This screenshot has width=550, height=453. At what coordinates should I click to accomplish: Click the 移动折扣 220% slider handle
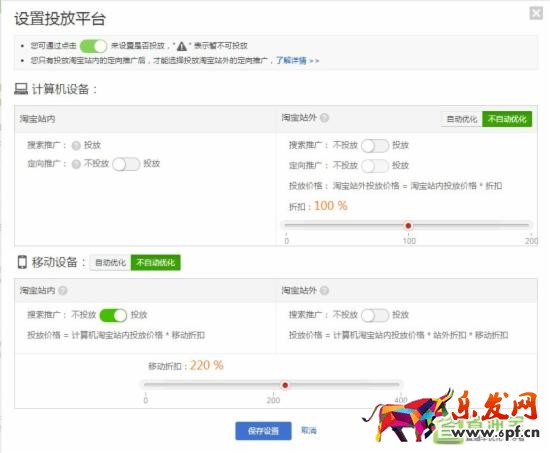point(285,385)
